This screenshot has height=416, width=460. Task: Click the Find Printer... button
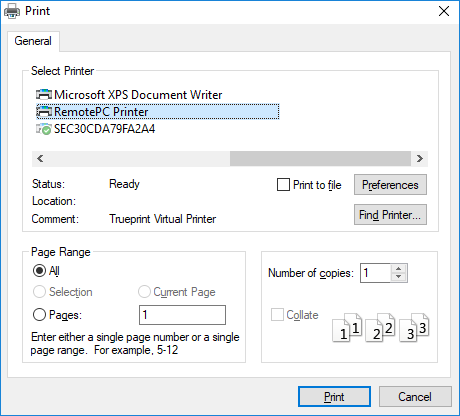pos(390,215)
